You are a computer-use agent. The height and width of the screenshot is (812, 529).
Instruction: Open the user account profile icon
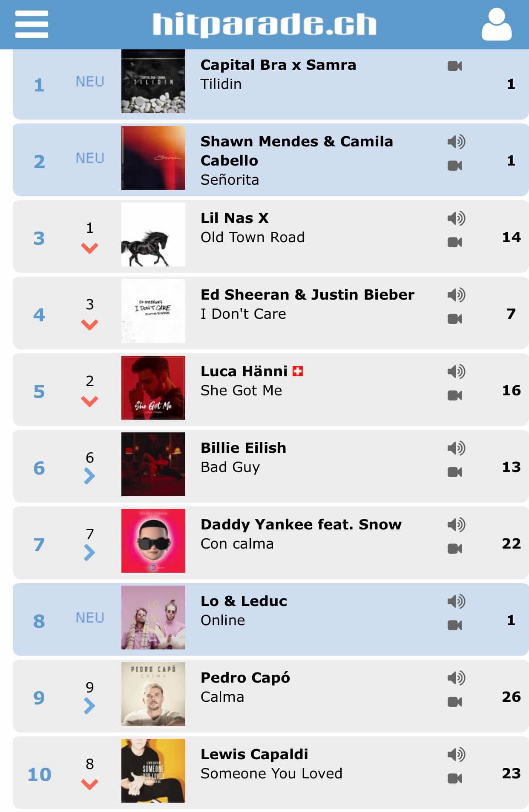coord(497,25)
